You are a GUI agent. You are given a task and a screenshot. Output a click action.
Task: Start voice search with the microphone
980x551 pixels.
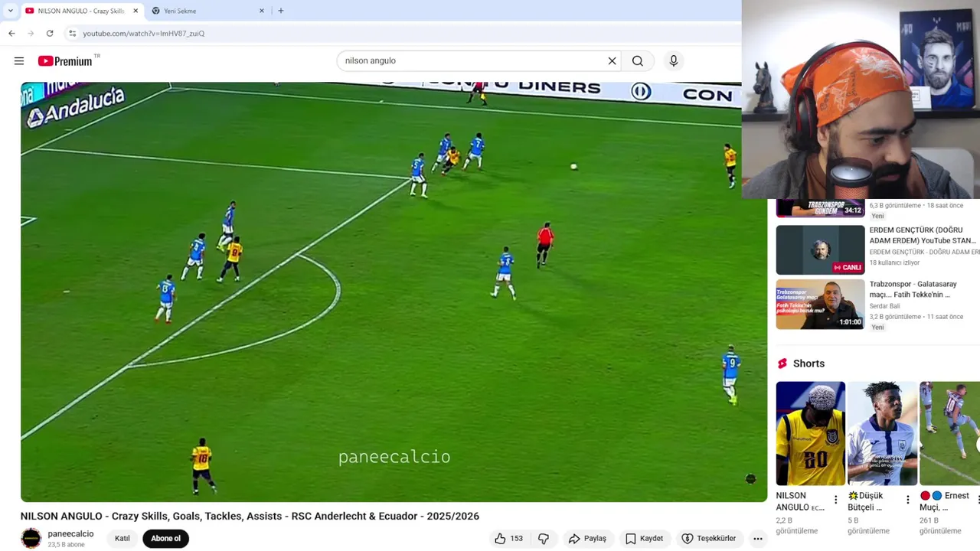674,61
